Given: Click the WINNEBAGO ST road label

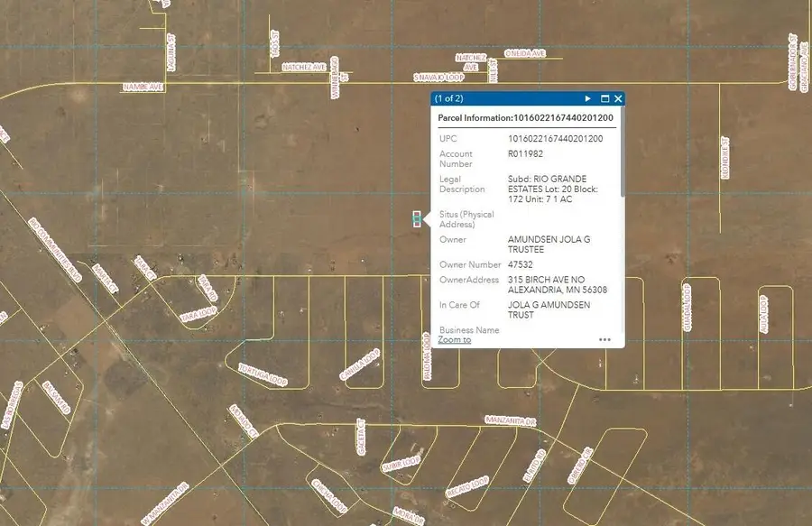Looking at the screenshot, I should click(x=337, y=78).
